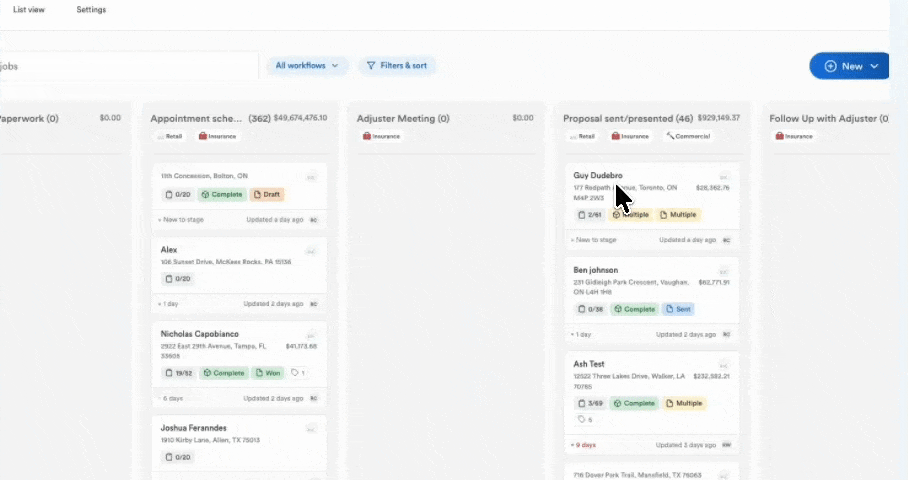Screen dimensions: 908x480
Task: Click the Insurance tag under Adjuster Meeting
Action: click(381, 136)
